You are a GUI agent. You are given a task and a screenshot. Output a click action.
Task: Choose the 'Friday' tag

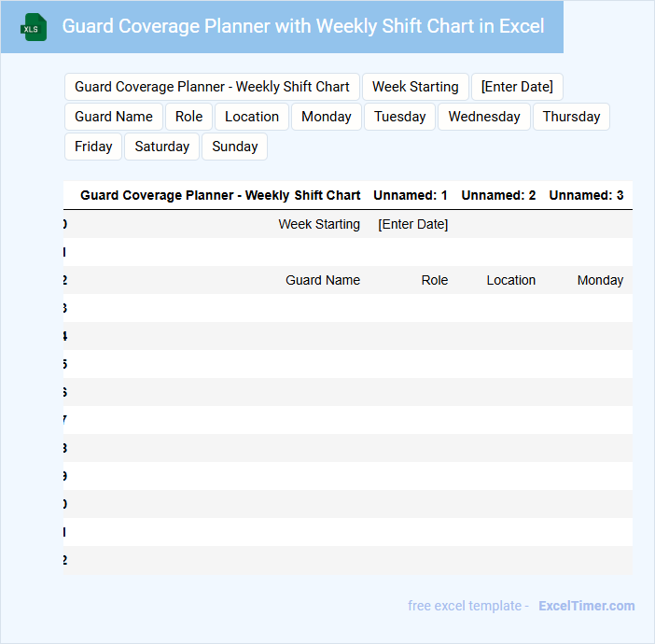pos(93,147)
